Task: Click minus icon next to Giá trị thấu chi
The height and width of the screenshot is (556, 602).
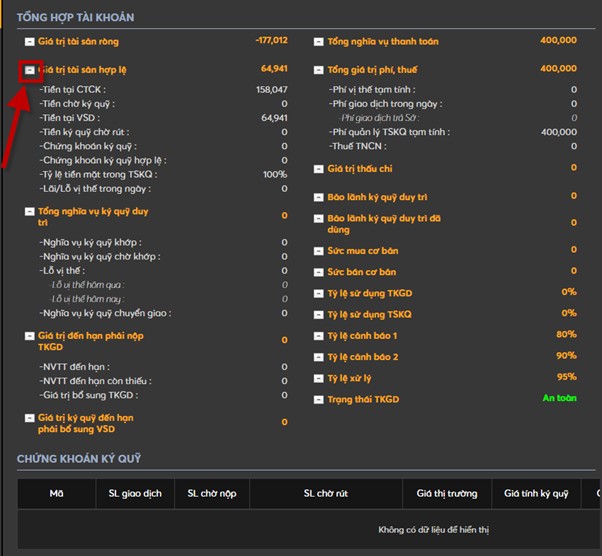Action: 319,169
